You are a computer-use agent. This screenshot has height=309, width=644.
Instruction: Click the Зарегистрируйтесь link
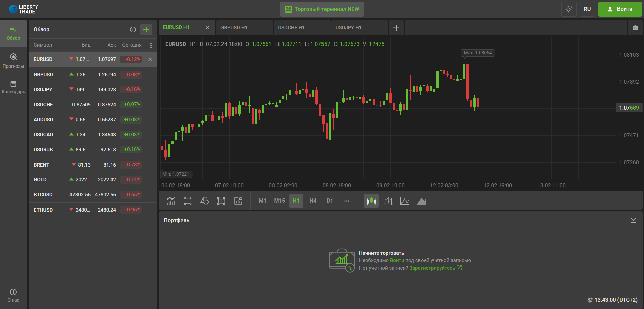432,268
